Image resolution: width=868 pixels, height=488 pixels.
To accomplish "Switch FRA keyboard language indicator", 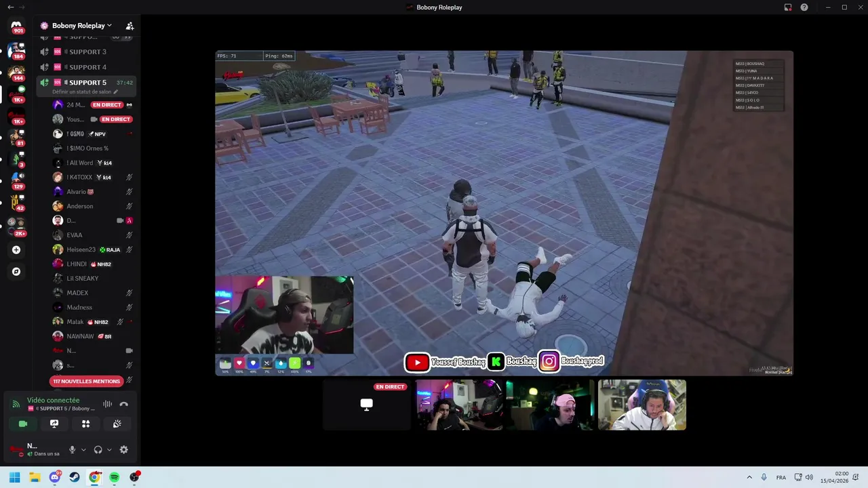I will 781,477.
